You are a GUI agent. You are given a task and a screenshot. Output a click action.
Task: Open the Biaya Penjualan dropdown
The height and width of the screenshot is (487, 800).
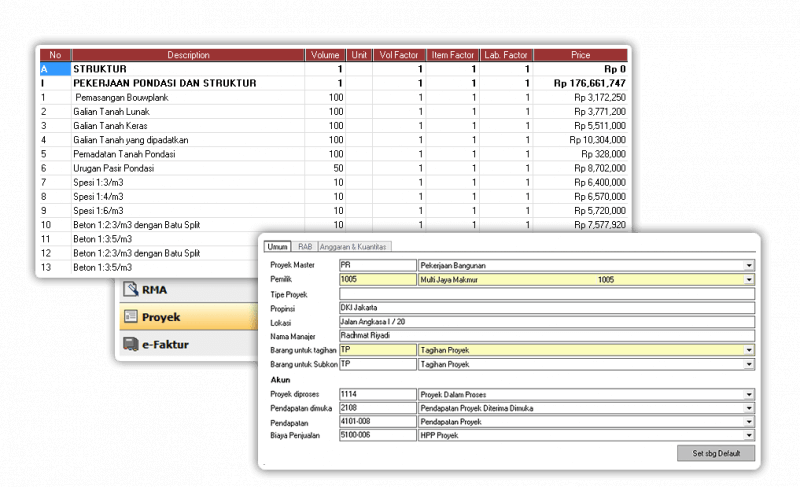pyautogui.click(x=749, y=436)
